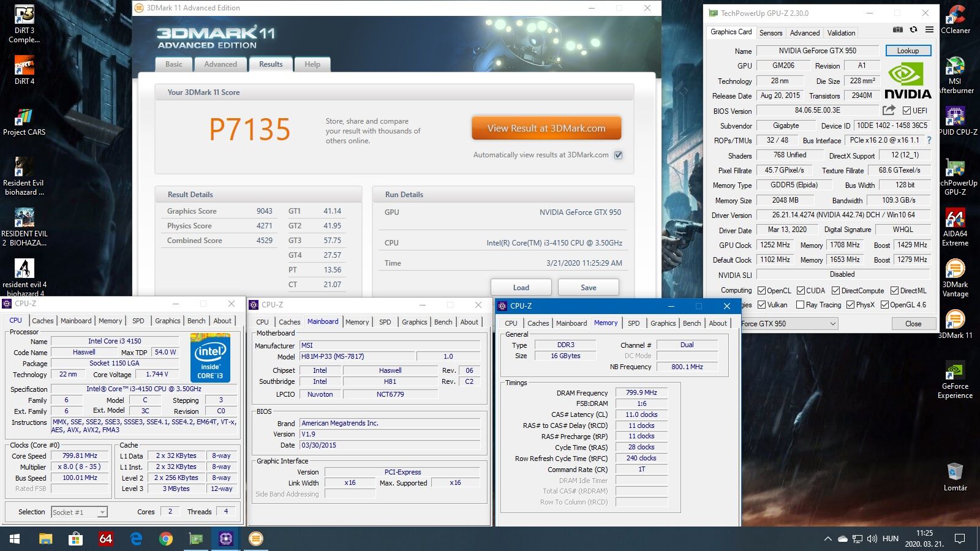
Task: Click the GPU-Z refresh icon
Action: (913, 29)
